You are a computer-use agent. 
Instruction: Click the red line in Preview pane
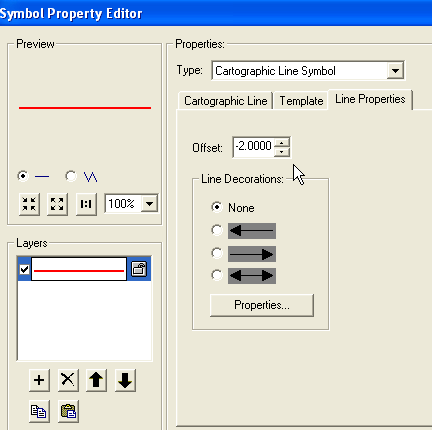click(85, 108)
